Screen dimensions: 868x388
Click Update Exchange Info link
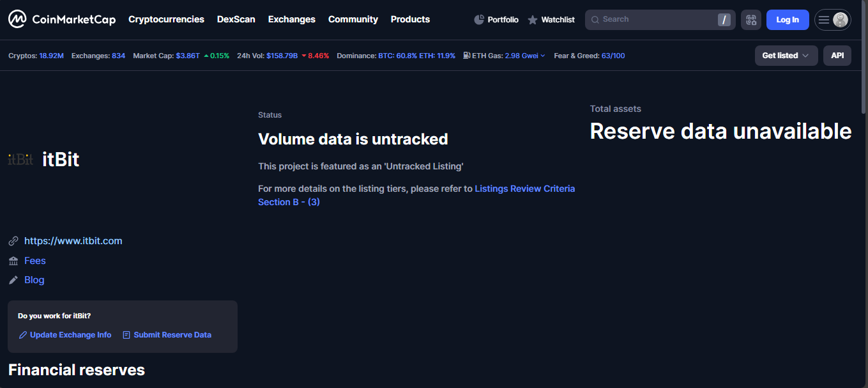pos(65,335)
